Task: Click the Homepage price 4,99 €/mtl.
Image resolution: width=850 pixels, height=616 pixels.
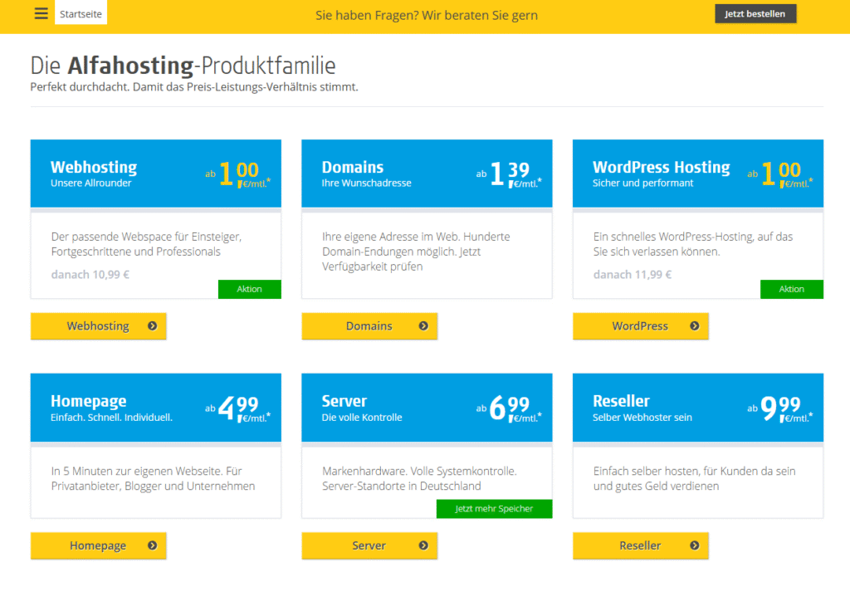Action: tap(238, 408)
